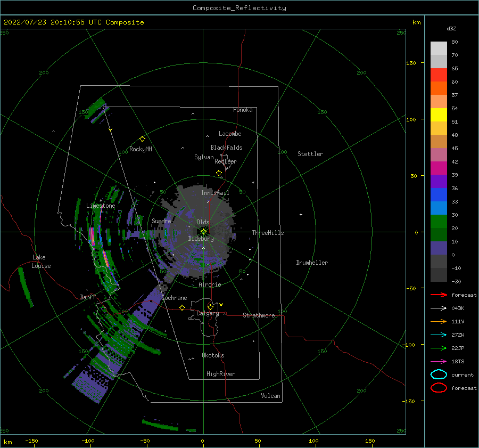Click the 80 value on dBZ scale
The height and width of the screenshot is (448, 479).
pos(455,42)
